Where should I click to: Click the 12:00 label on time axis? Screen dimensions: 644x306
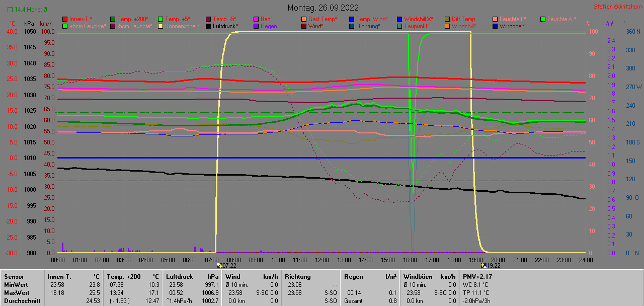(322, 260)
